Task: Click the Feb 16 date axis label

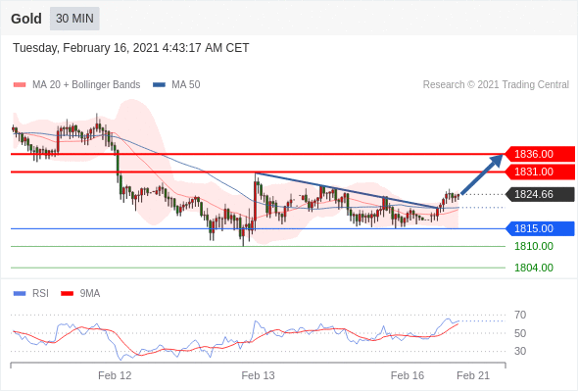Action: click(408, 375)
